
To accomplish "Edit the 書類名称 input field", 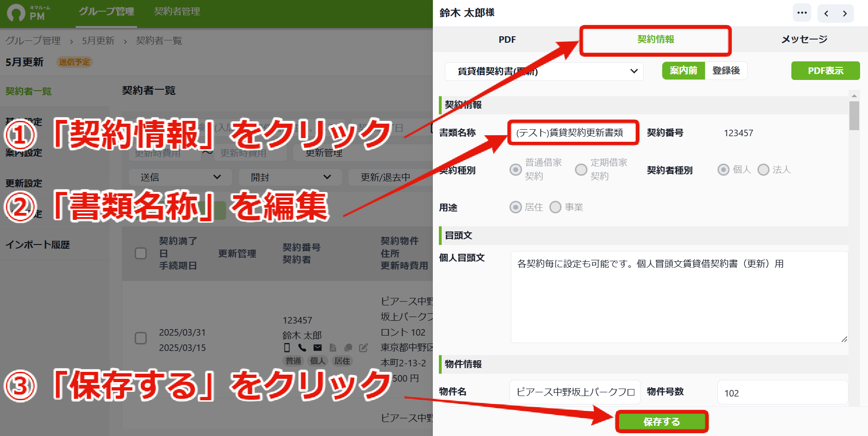I will pos(573,133).
